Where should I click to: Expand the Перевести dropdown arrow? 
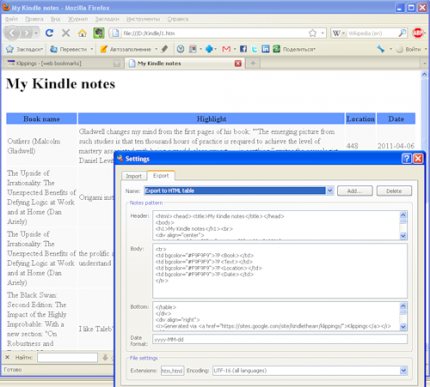(x=92, y=49)
